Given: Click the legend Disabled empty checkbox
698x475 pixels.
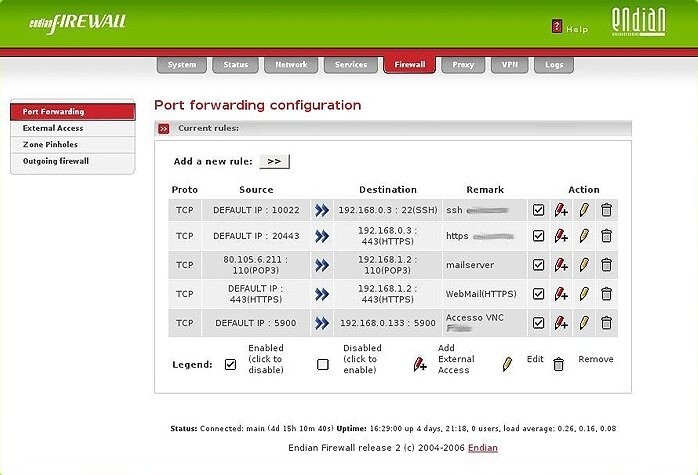Looking at the screenshot, I should tap(323, 365).
